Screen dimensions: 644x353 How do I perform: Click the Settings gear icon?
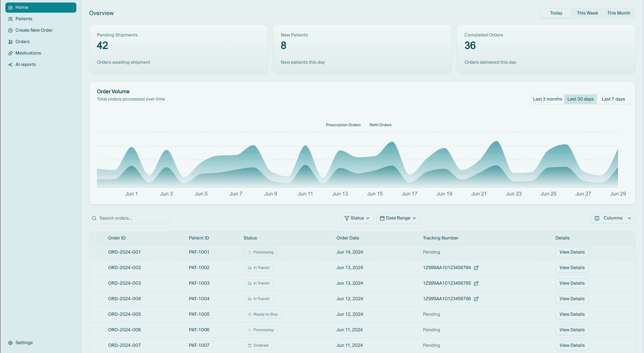pos(10,343)
